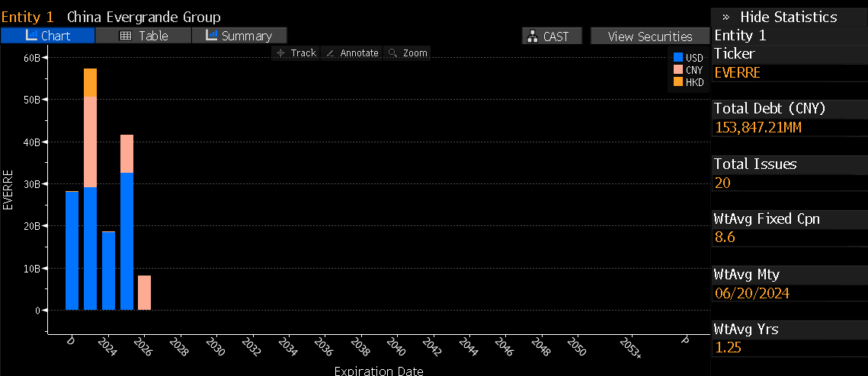Click the 2030 x-axis label
868x376 pixels.
click(x=216, y=346)
